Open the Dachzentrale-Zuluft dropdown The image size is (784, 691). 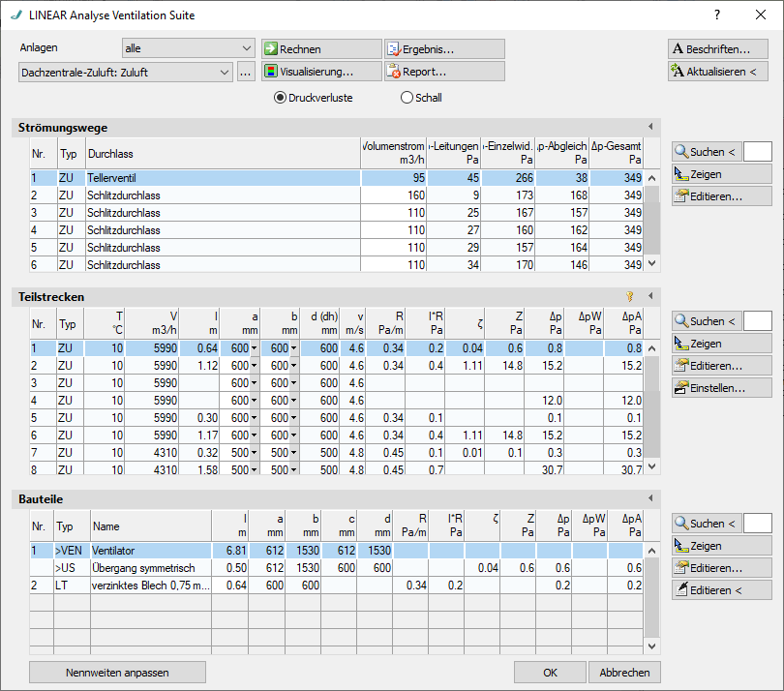(126, 72)
